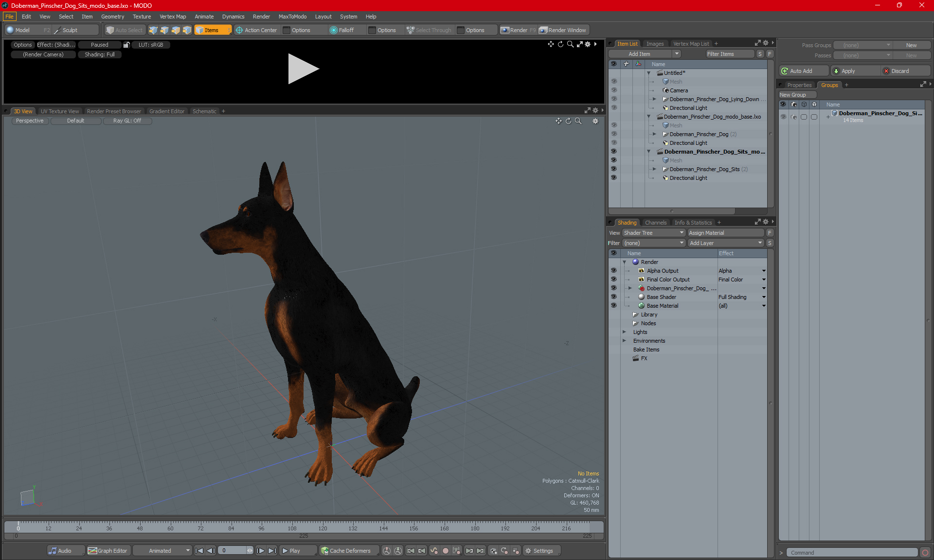The image size is (934, 560).
Task: Click Assign Material button
Action: pos(726,233)
